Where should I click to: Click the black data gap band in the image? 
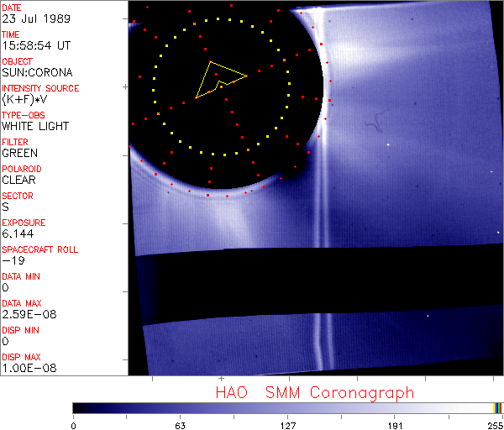[x=319, y=286]
